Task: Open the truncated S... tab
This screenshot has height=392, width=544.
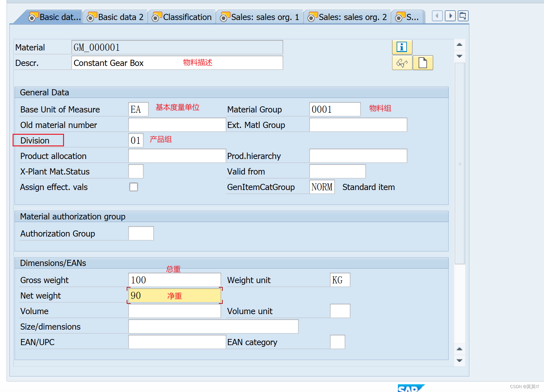Action: click(x=407, y=17)
